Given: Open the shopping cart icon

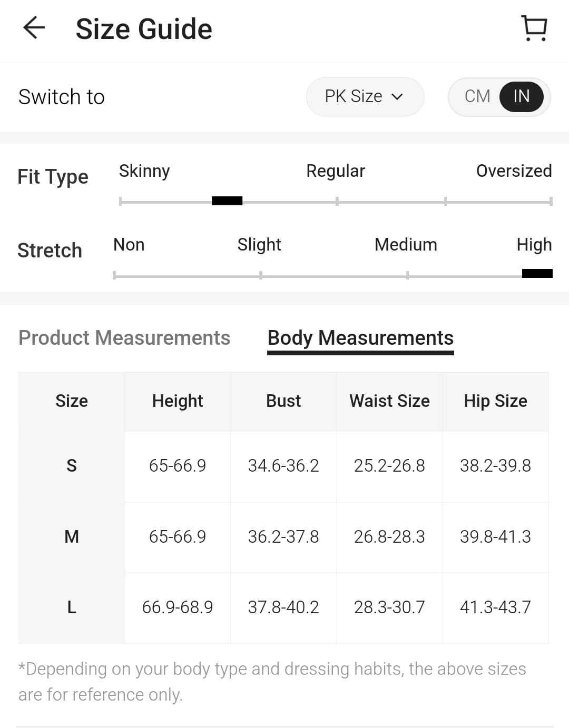Looking at the screenshot, I should click(534, 28).
